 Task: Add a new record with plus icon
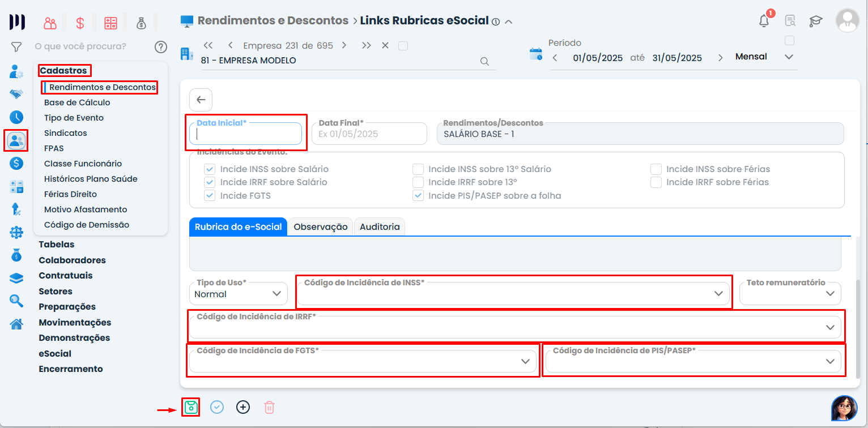(x=243, y=407)
